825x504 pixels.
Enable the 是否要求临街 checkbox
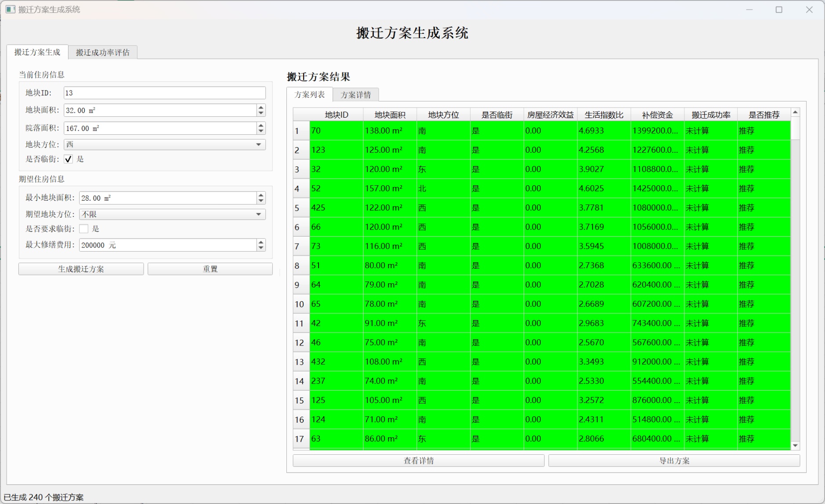click(x=84, y=229)
